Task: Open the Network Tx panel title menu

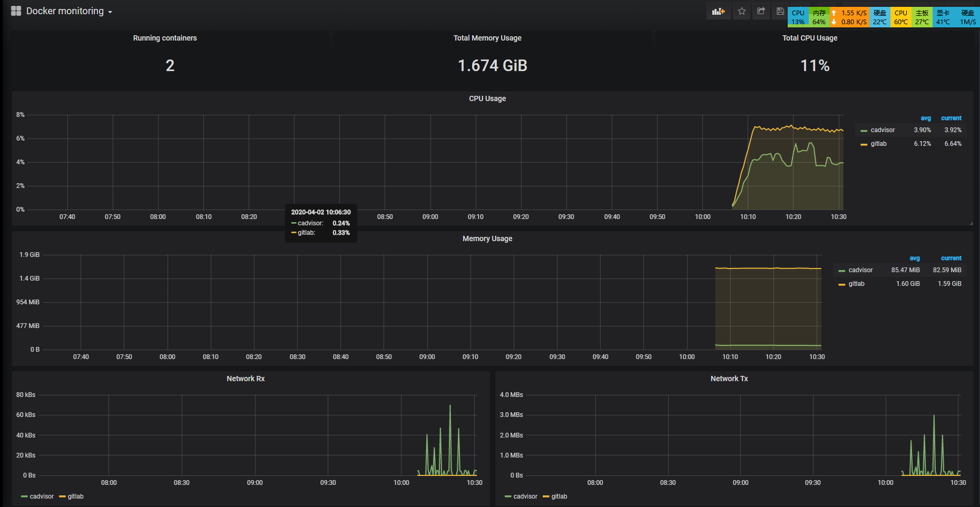Action: pyautogui.click(x=729, y=379)
